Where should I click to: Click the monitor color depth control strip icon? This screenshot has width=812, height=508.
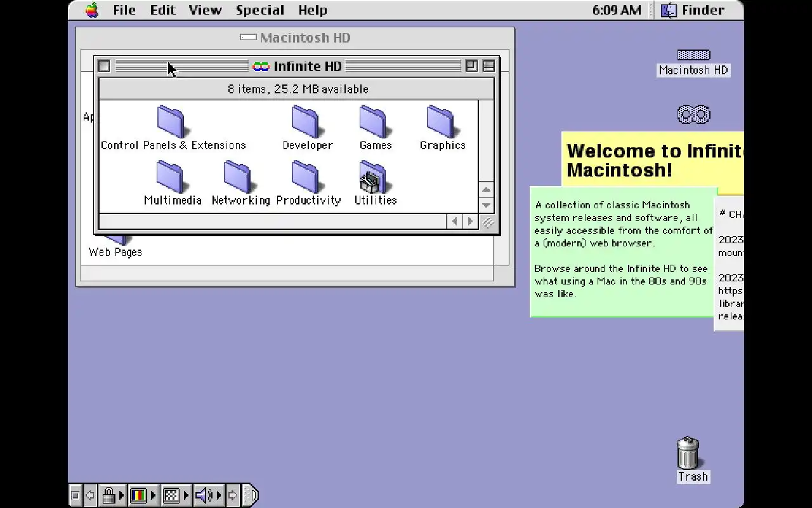click(138, 495)
